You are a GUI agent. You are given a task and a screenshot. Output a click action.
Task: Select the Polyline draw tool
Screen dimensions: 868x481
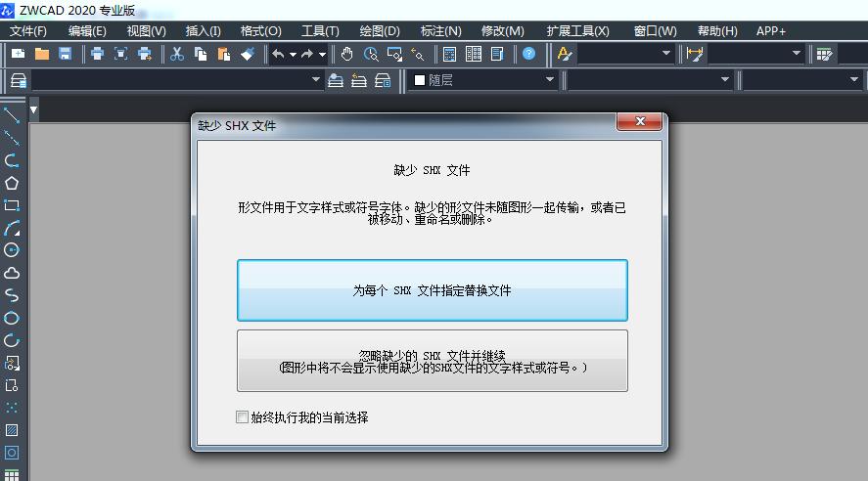(12, 161)
